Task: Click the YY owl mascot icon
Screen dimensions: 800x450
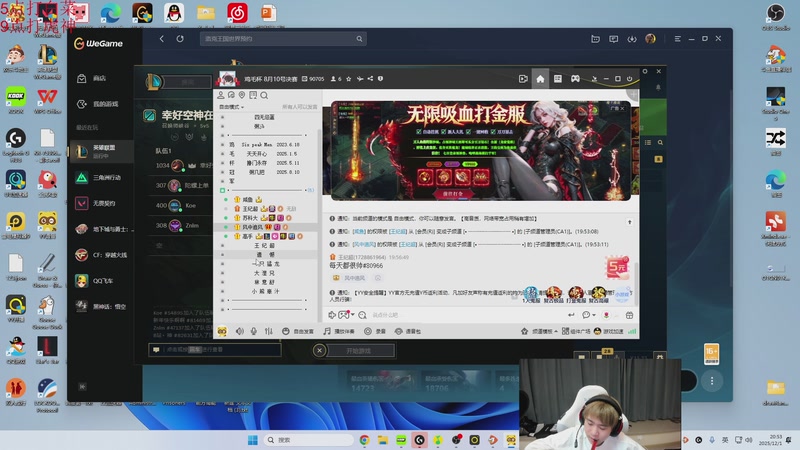Action: point(222,331)
